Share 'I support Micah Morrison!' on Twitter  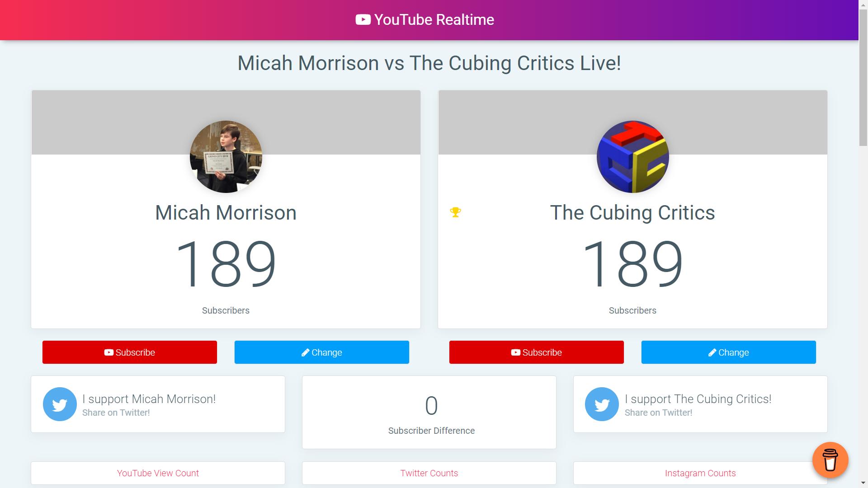click(x=158, y=404)
